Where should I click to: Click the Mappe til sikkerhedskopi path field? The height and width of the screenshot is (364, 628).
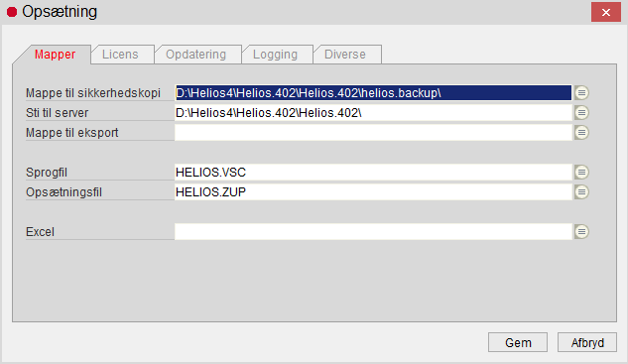click(x=373, y=93)
